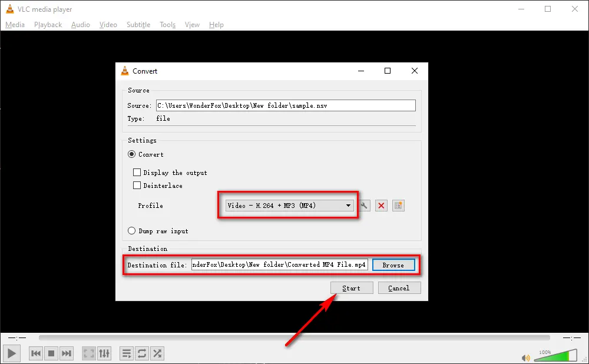The height and width of the screenshot is (364, 589).
Task: Minimize the VLC media player window
Action: 521,9
